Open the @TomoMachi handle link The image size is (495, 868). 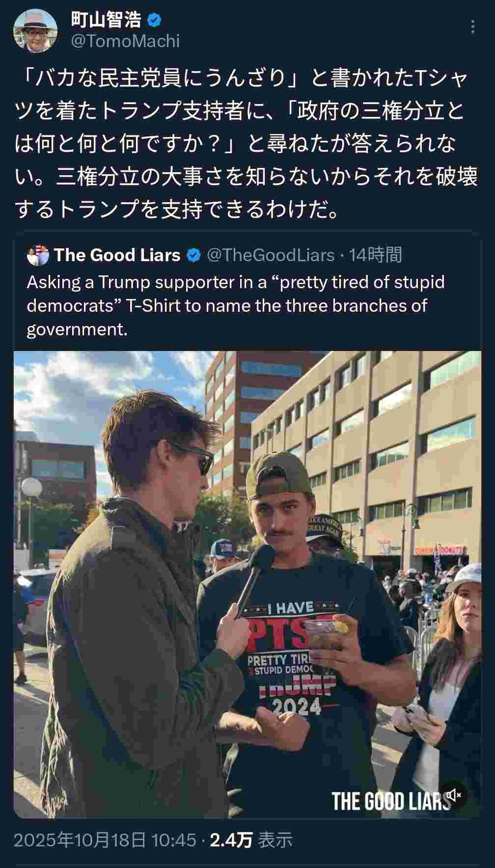(x=125, y=41)
